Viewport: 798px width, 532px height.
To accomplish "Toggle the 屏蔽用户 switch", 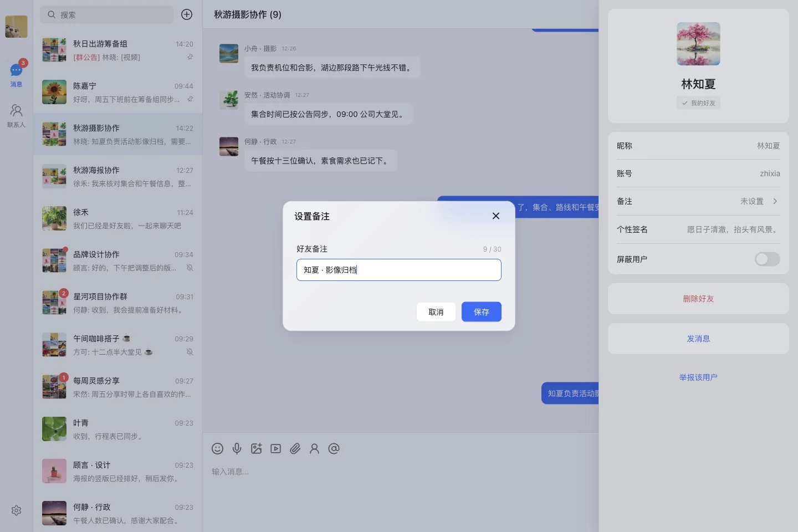I will (767, 259).
